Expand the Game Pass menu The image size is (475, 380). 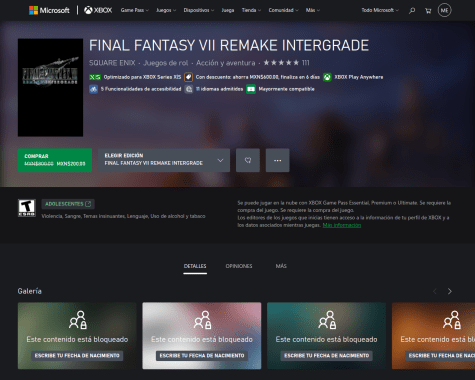click(135, 10)
